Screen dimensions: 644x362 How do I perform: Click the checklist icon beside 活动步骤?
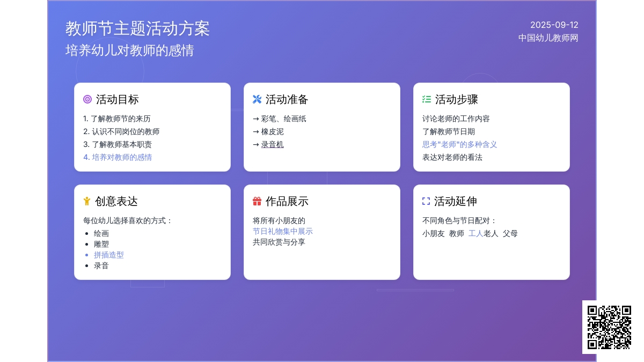coord(427,99)
